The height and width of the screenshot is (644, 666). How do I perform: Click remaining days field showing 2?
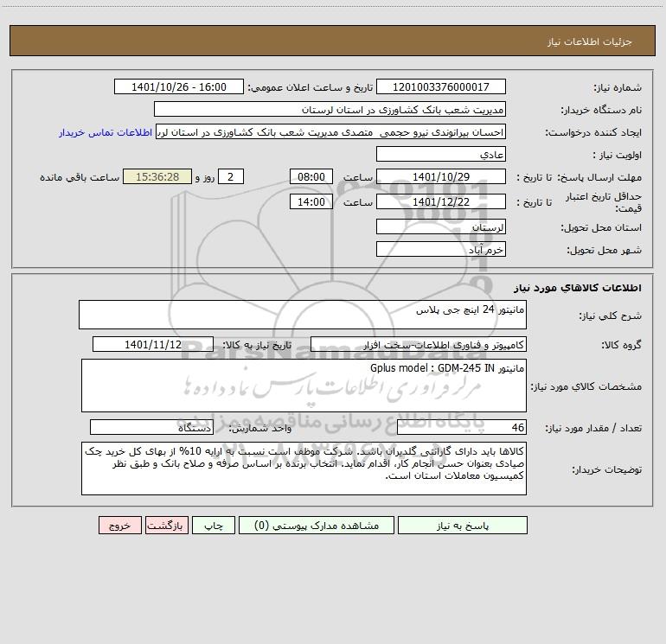click(x=231, y=177)
